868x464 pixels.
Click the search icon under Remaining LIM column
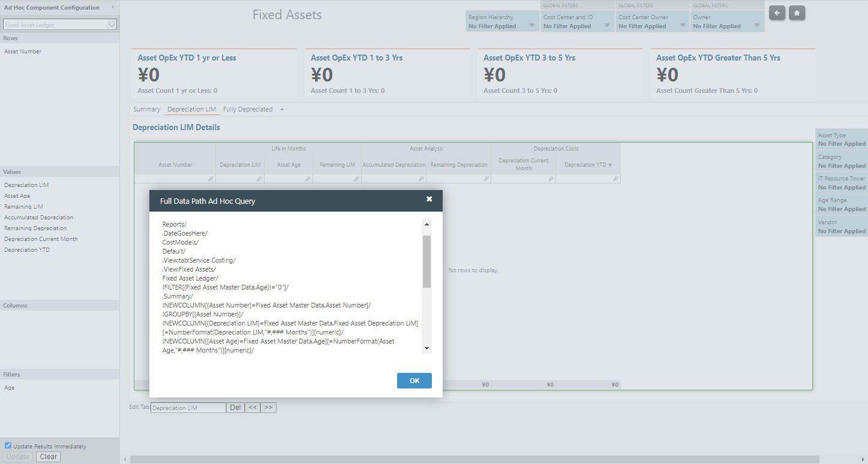coord(356,179)
